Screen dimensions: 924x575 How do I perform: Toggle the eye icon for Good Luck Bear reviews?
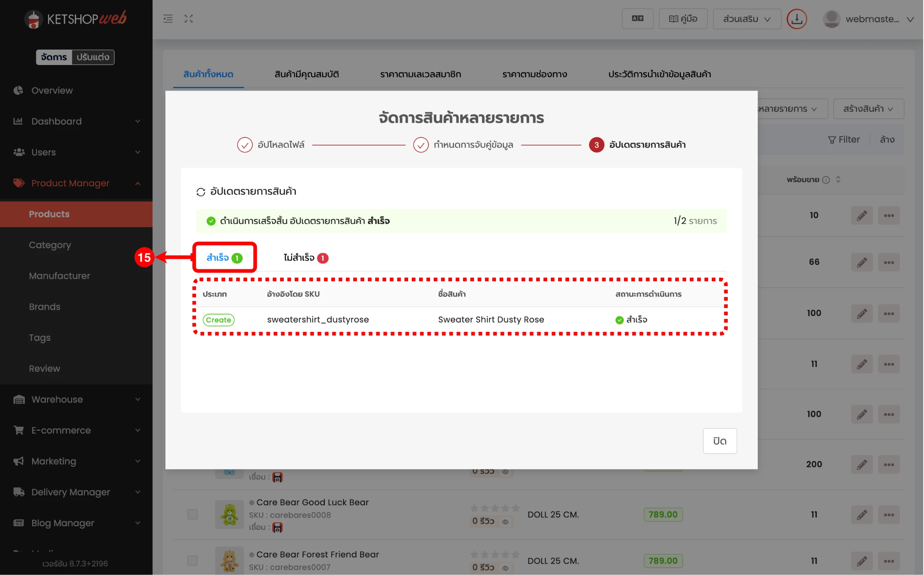pyautogui.click(x=505, y=522)
